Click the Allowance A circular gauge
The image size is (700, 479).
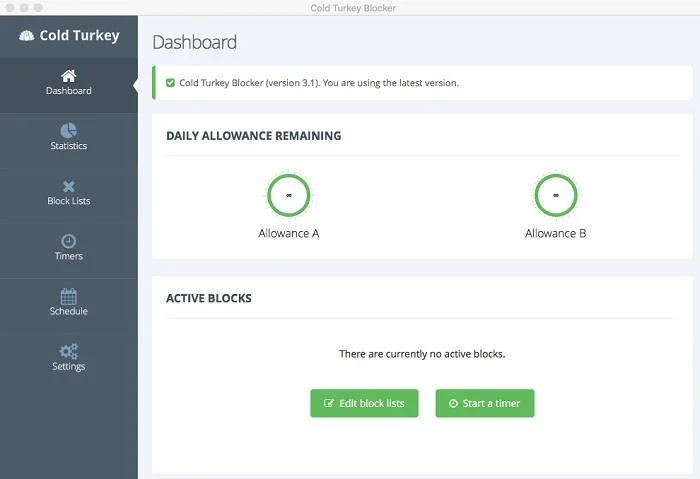click(288, 196)
